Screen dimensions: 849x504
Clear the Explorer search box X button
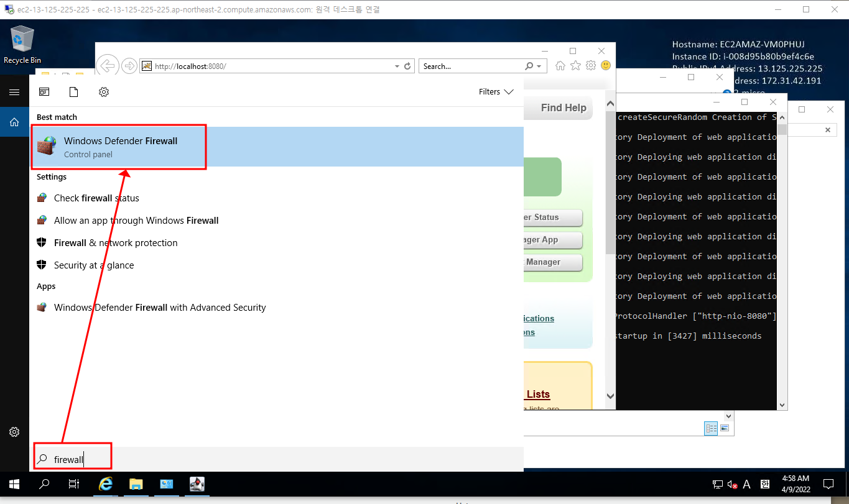pyautogui.click(x=827, y=130)
